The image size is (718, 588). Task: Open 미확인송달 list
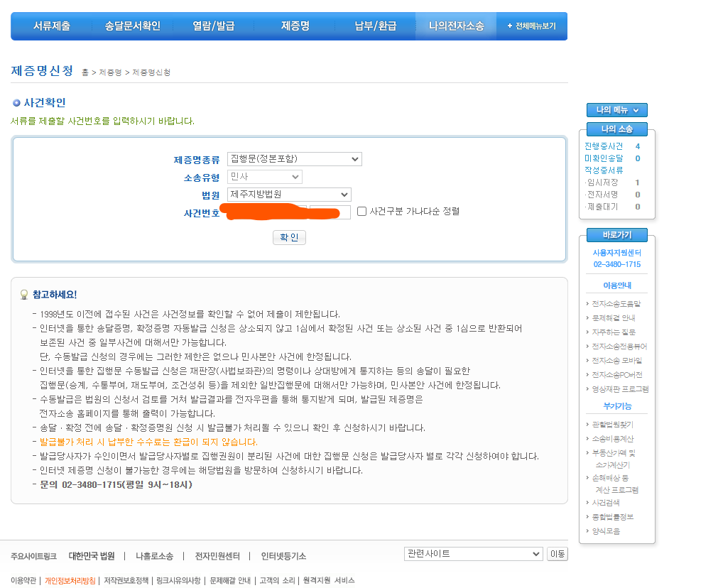[604, 158]
